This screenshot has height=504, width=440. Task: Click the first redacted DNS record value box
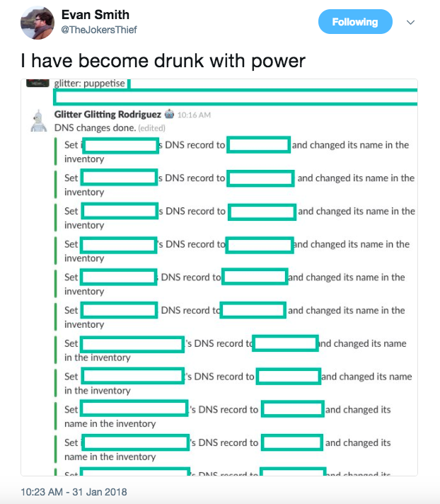click(x=258, y=144)
